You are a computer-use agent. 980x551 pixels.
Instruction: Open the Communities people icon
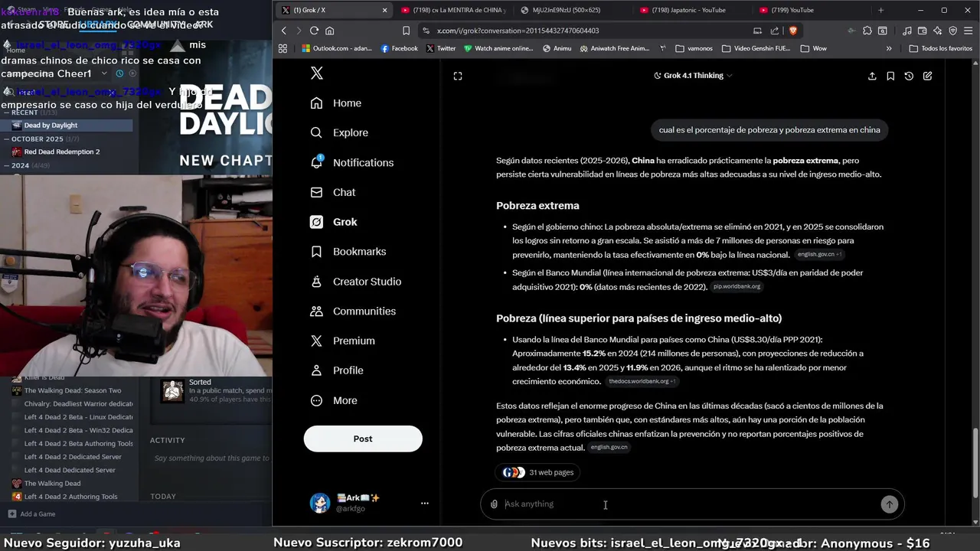point(316,311)
